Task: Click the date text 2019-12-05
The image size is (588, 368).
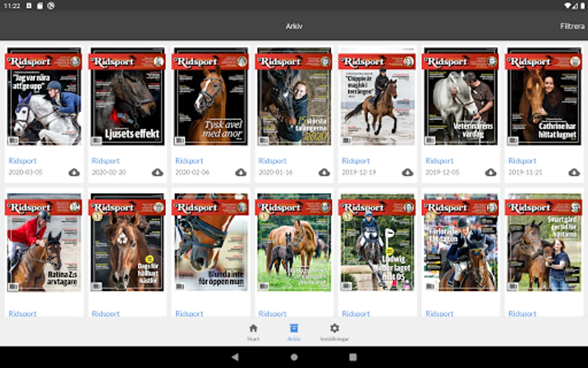Action: pos(443,173)
